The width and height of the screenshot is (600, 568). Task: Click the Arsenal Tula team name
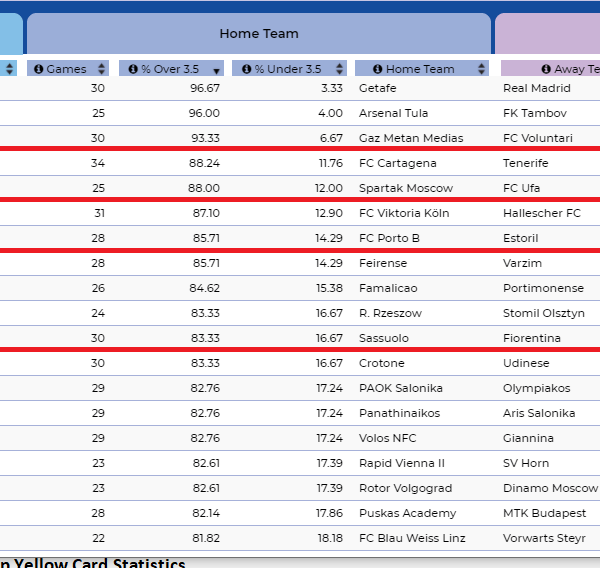point(393,113)
